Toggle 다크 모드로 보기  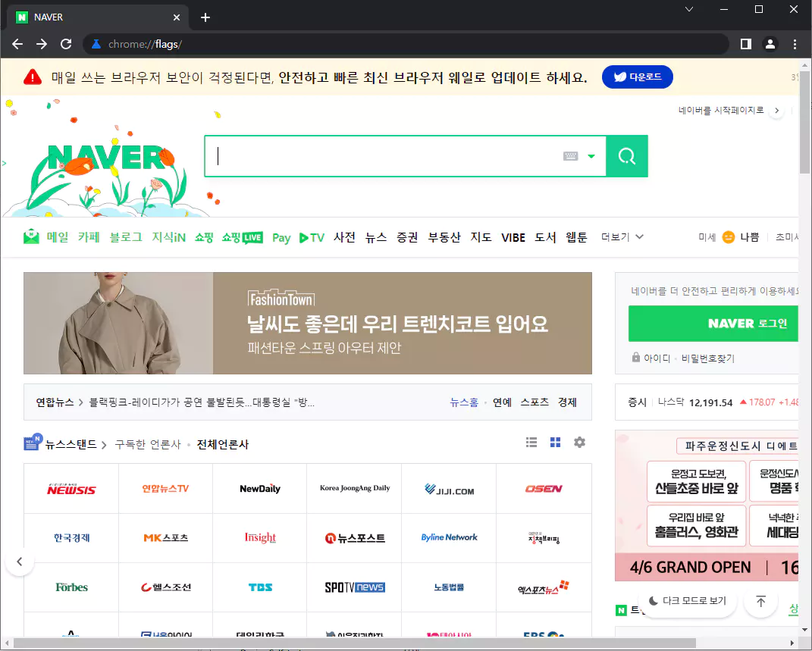click(x=688, y=601)
